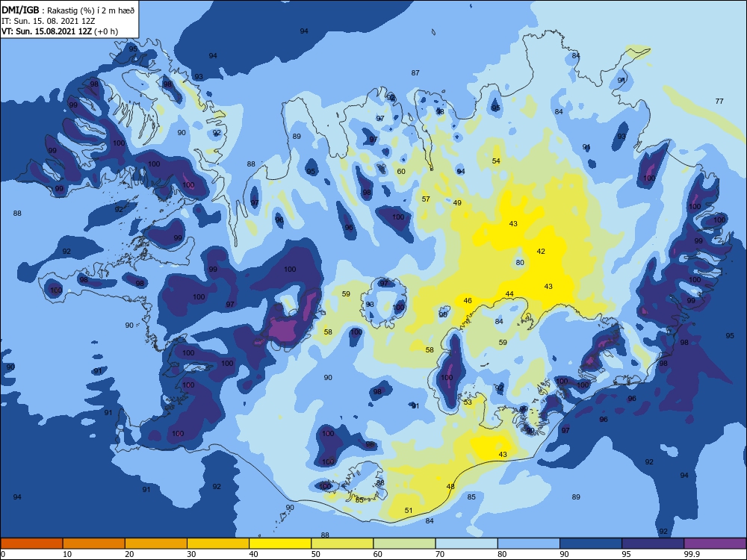Screen dimensions: 747x560
Task: Click the '54' humidity value in north
Action: tap(497, 161)
